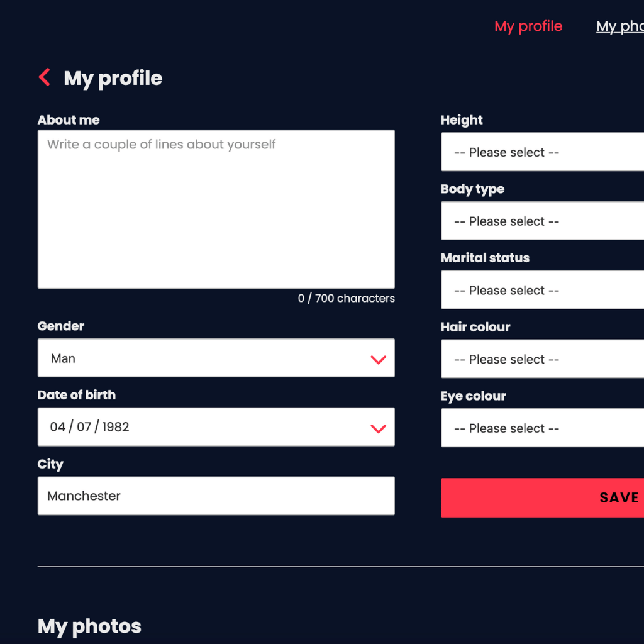Choose a Hair colour option
Screen dimensions: 644x644
tap(542, 360)
